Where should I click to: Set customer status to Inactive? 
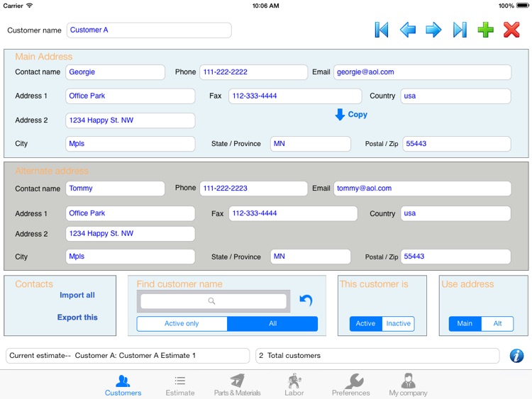click(x=398, y=324)
